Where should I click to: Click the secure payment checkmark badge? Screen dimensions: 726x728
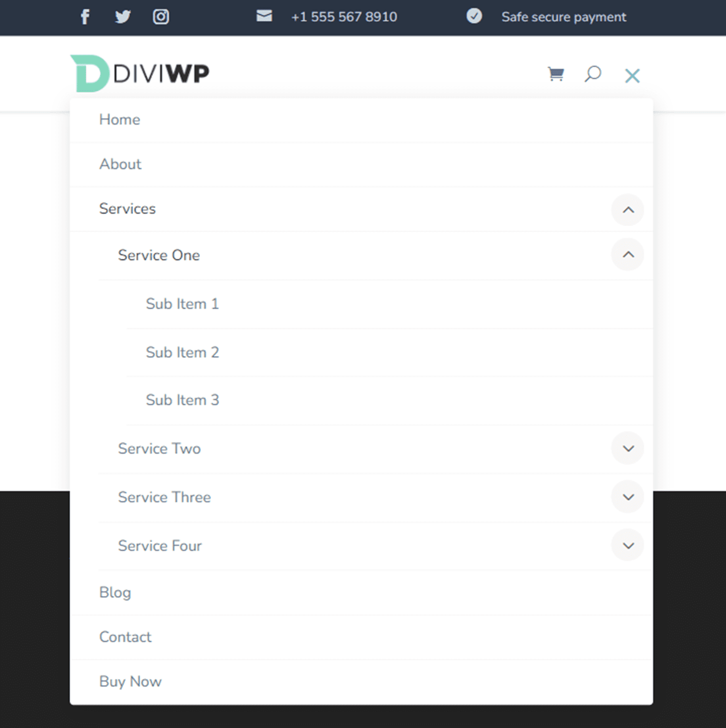tap(474, 17)
